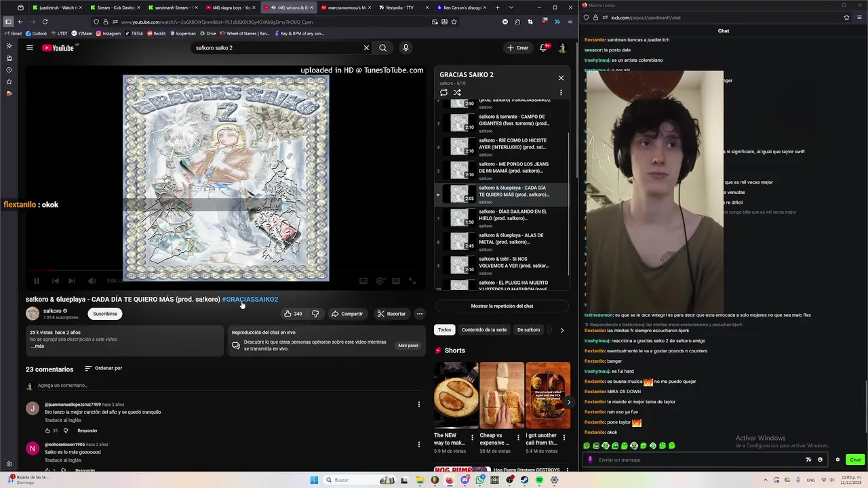Send the message with the green Chat button
868x488 pixels.
pyautogui.click(x=855, y=460)
